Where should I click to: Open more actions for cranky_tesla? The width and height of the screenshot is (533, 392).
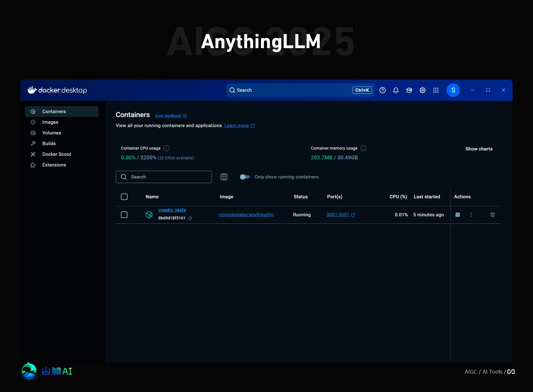tap(471, 215)
